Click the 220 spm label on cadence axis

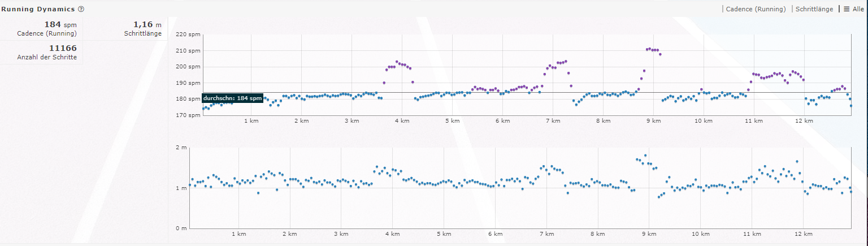pos(189,34)
